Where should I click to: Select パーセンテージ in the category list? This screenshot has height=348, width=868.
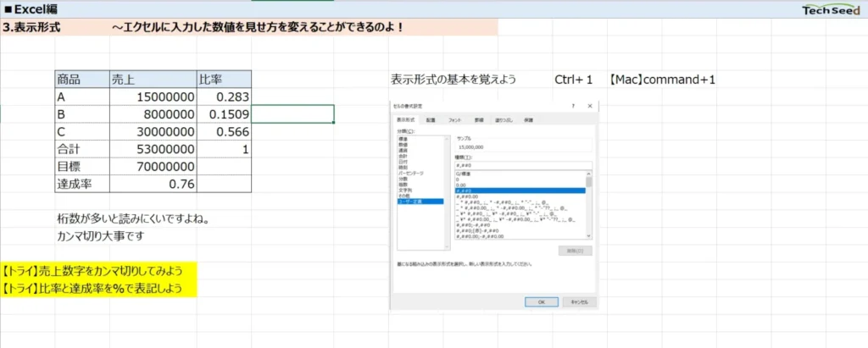(x=411, y=174)
